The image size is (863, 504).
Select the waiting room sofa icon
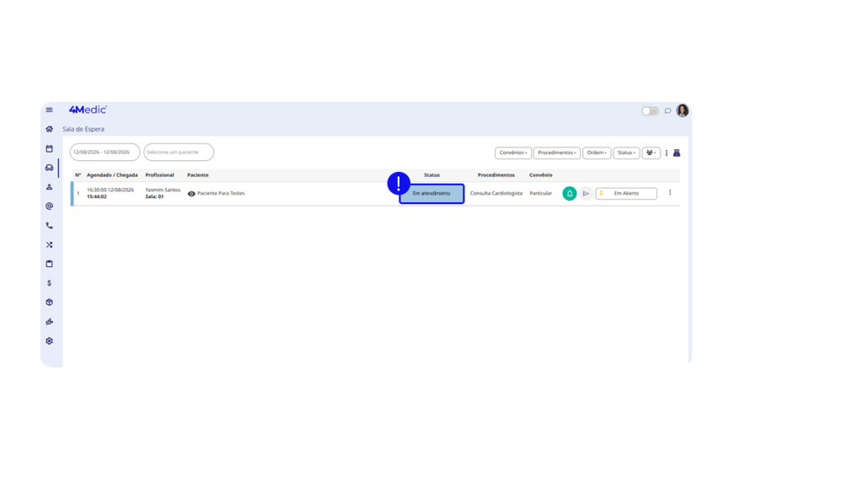49,168
